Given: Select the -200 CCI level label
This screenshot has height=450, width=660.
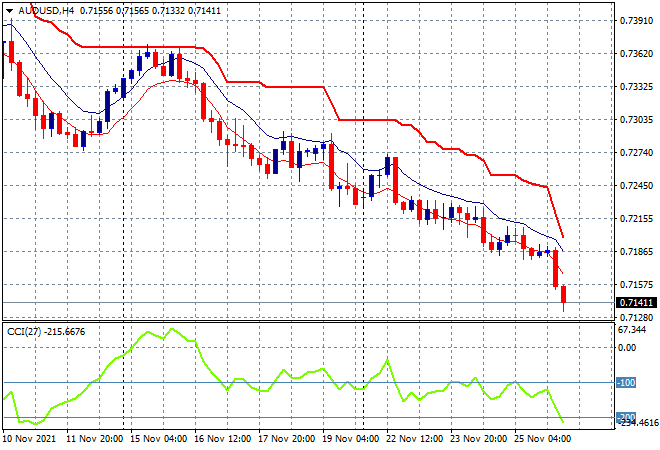Looking at the screenshot, I should point(626,417).
